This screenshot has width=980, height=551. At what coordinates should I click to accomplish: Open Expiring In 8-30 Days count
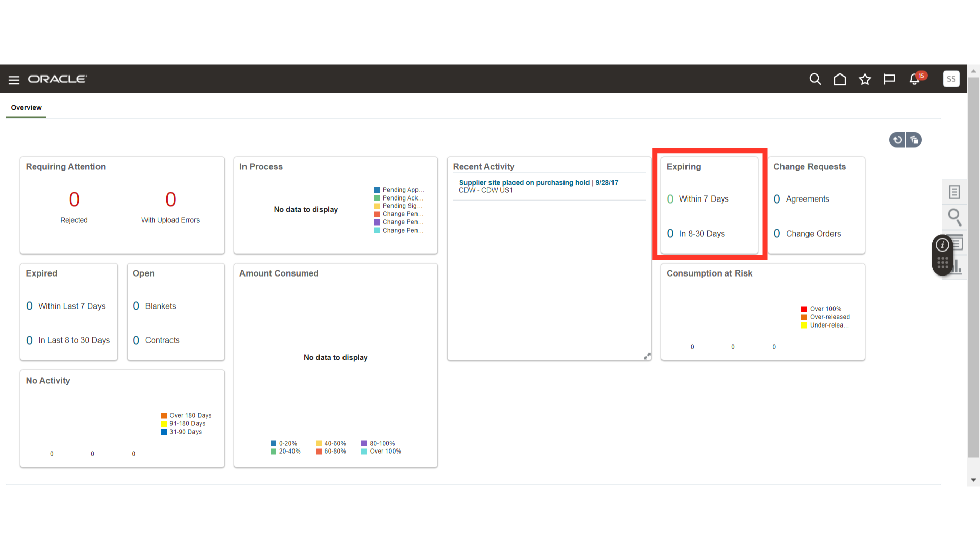point(670,234)
